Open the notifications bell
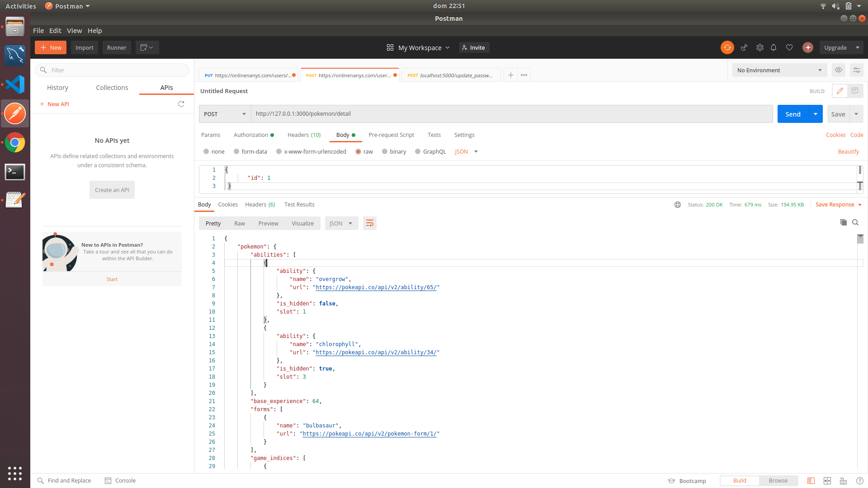 point(774,47)
